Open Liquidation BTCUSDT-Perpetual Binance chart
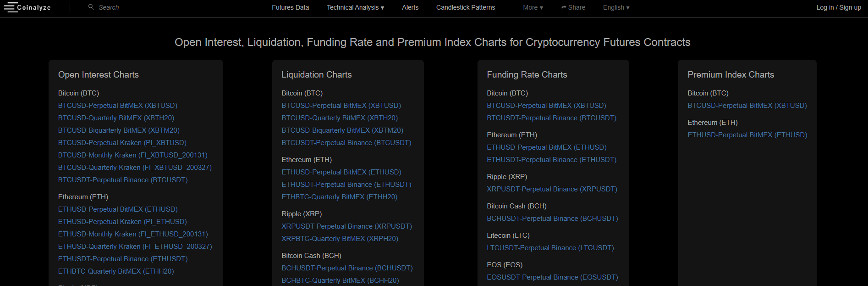The height and width of the screenshot is (286, 868). [346, 143]
